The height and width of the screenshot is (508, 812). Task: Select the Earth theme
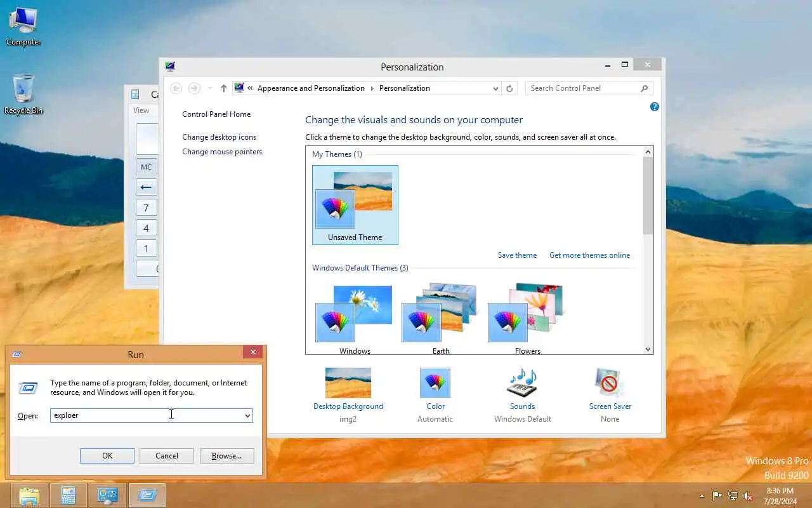[x=441, y=318]
